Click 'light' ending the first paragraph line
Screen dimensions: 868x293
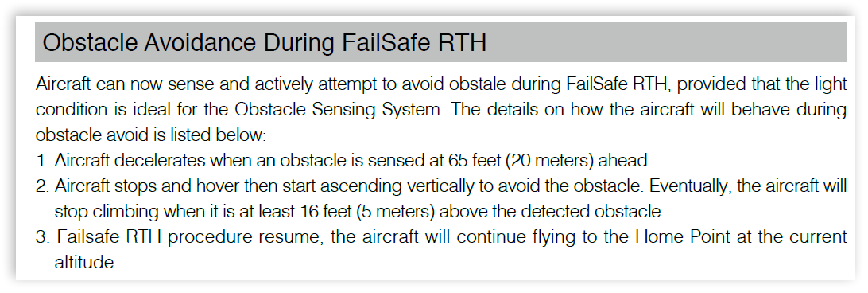(x=830, y=85)
